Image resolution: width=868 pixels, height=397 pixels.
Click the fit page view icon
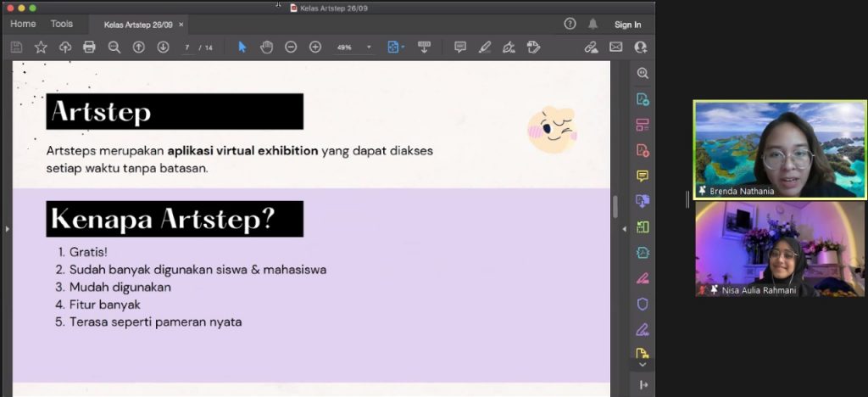pyautogui.click(x=393, y=47)
